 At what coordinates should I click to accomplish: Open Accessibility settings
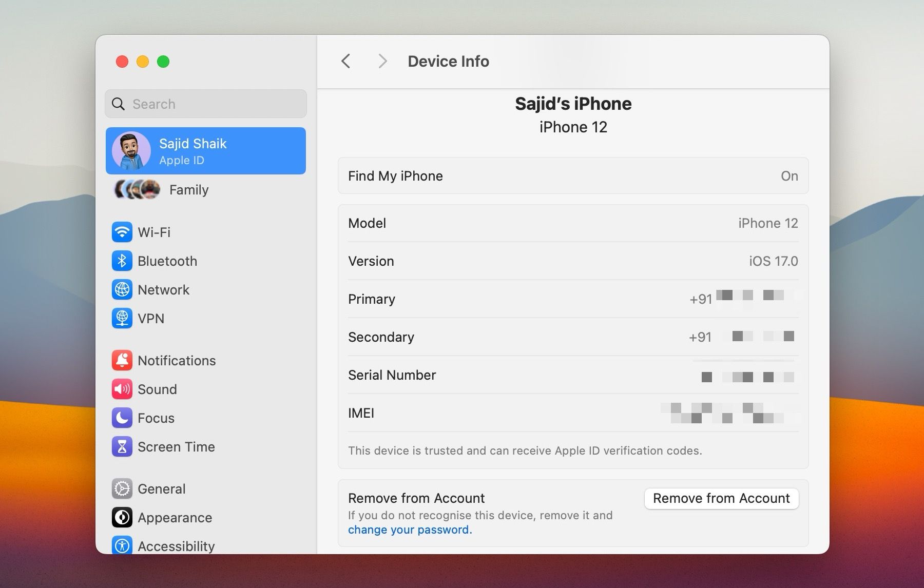point(176,546)
